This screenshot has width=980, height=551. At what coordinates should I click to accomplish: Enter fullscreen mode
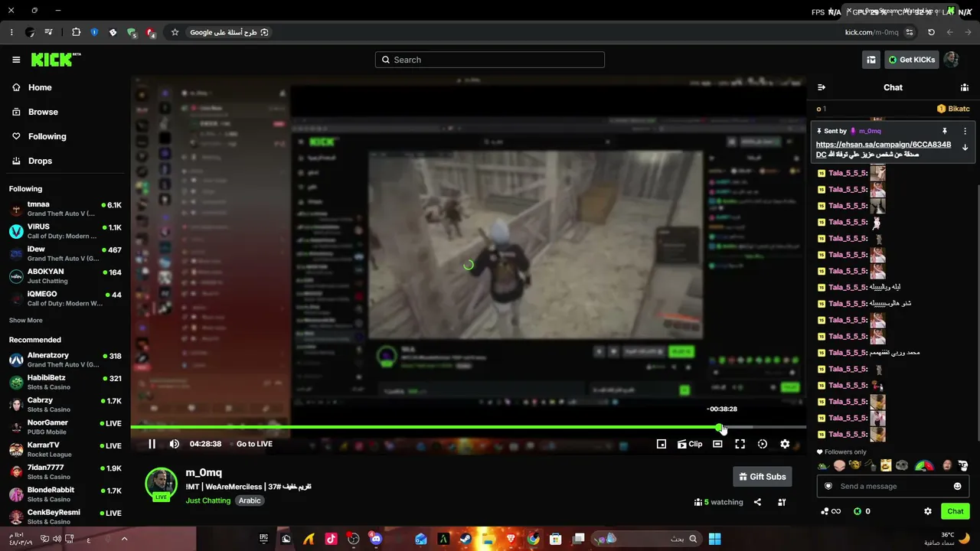coord(740,444)
